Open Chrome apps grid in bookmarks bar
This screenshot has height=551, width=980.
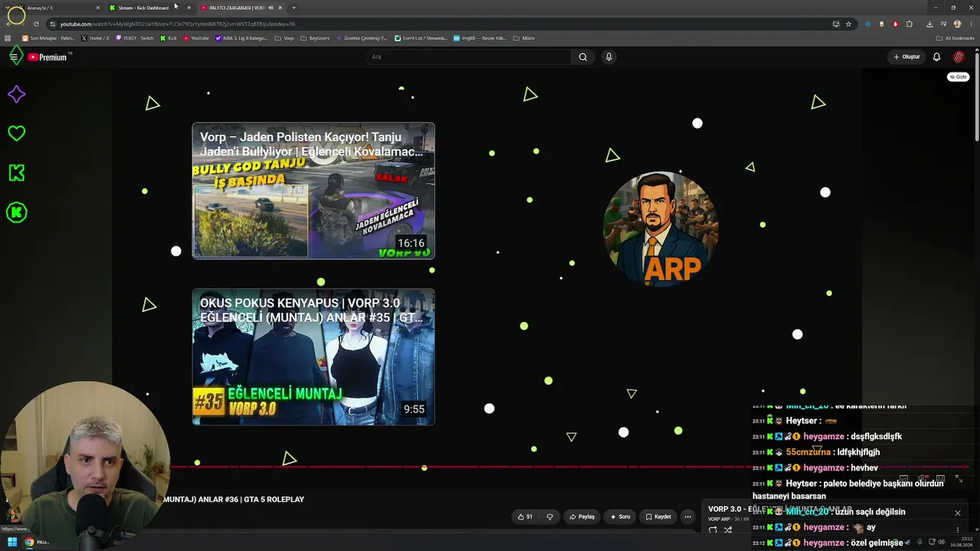pyautogui.click(x=8, y=37)
